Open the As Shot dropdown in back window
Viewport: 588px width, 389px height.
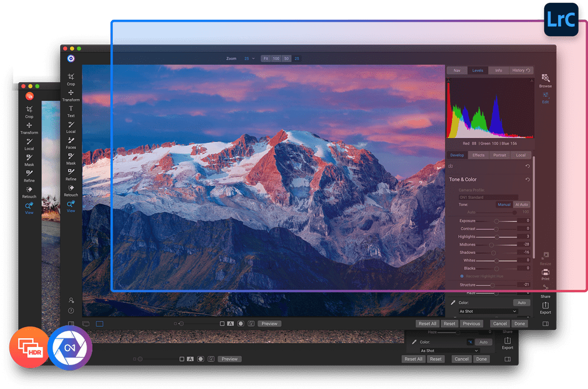[449, 351]
